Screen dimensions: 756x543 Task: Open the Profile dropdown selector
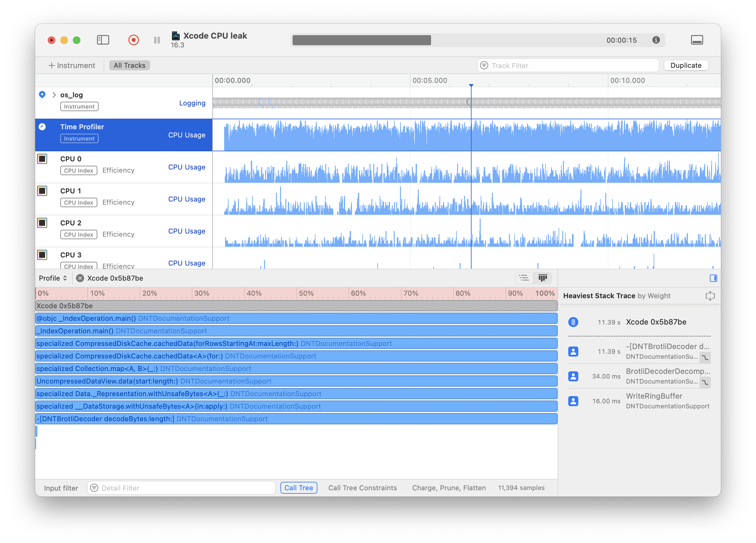(x=53, y=278)
